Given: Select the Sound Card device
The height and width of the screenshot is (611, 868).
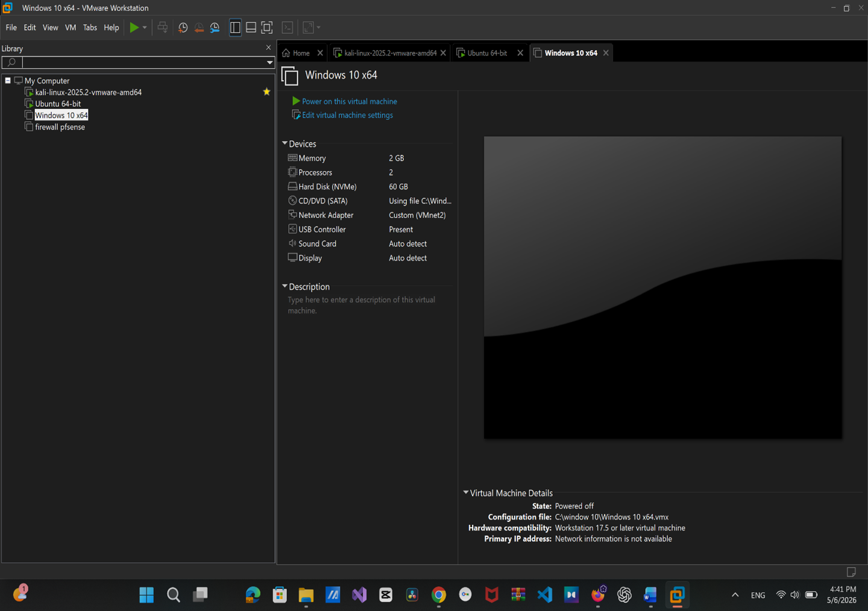Looking at the screenshot, I should click(x=369, y=243).
